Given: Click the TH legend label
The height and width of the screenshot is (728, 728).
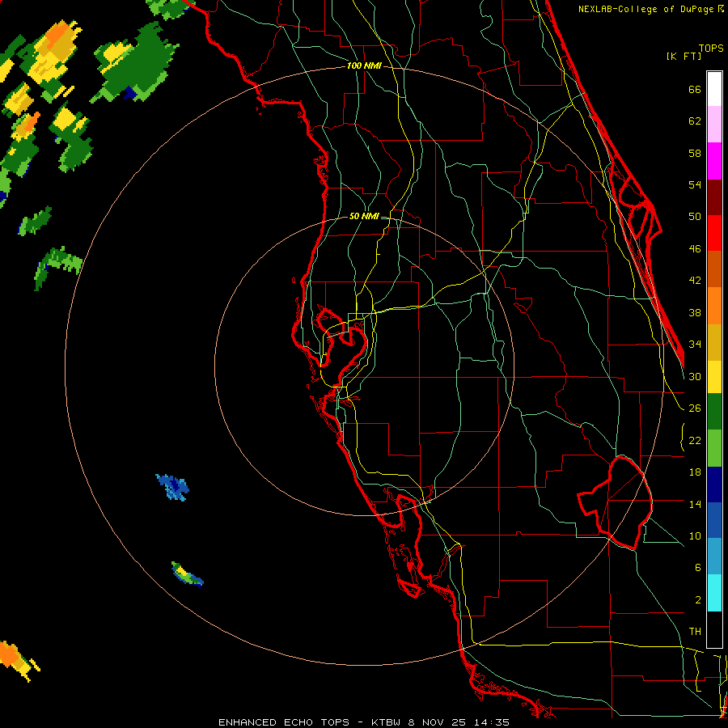Looking at the screenshot, I should click(695, 632).
